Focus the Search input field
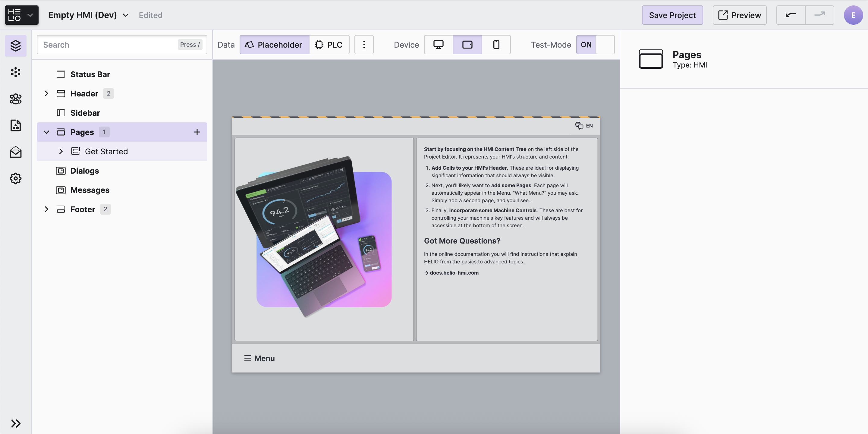Screen dimensions: 868x434 [x=108, y=45]
